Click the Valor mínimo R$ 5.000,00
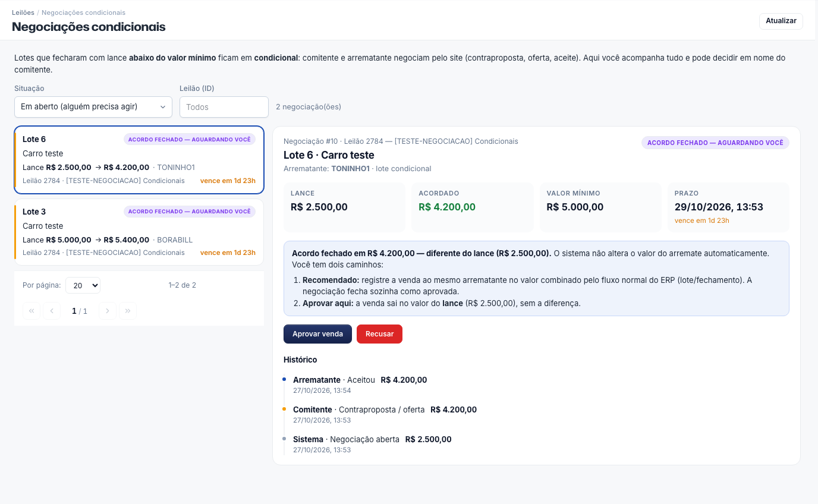 tap(575, 207)
